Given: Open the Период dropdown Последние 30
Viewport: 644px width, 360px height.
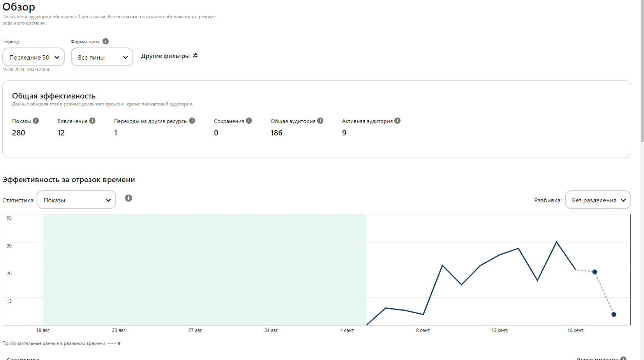Looking at the screenshot, I should pos(34,57).
